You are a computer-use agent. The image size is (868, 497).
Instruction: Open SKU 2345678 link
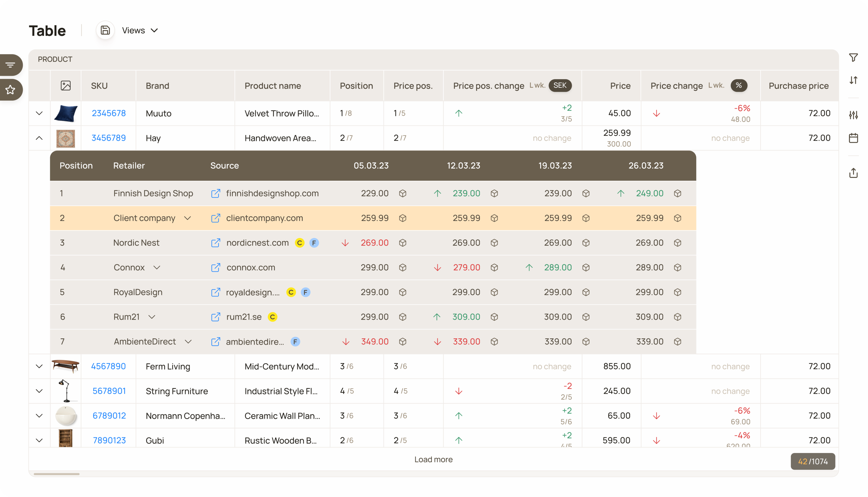click(x=109, y=113)
